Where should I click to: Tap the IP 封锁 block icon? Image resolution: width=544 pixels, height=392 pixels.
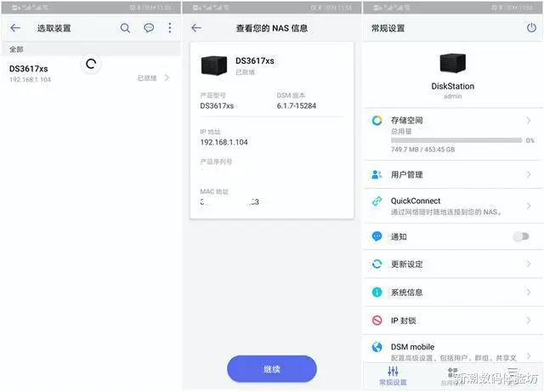(x=377, y=320)
